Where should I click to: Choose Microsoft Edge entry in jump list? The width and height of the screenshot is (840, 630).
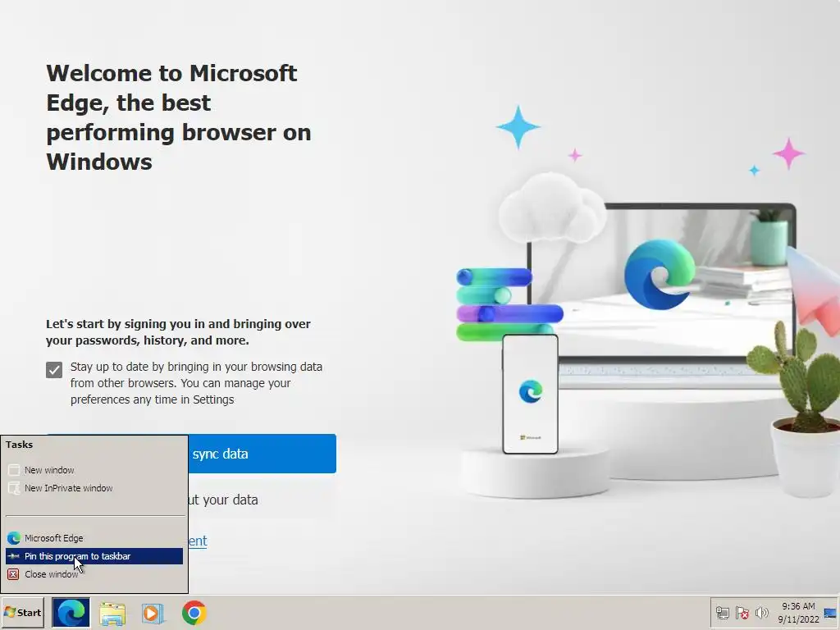[x=94, y=538]
